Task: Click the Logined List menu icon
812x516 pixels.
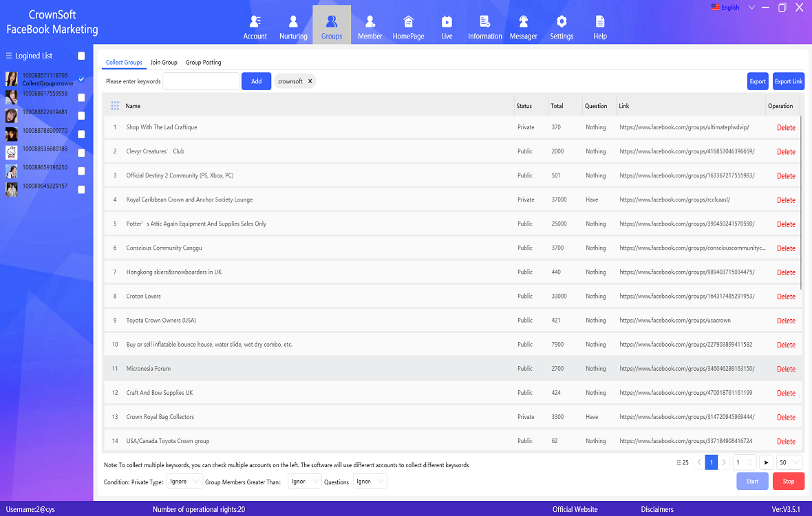Action: coord(8,55)
